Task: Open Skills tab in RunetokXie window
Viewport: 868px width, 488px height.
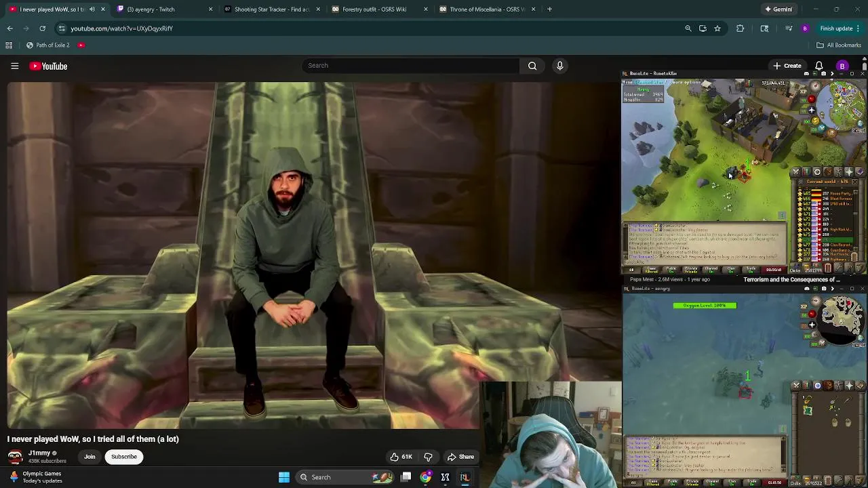Action: pyautogui.click(x=806, y=172)
